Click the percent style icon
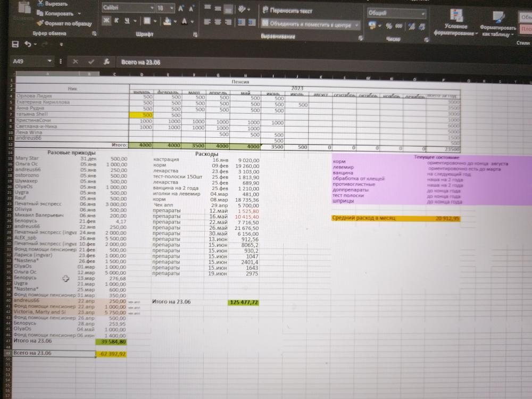The height and width of the screenshot is (399, 532). pos(388,26)
